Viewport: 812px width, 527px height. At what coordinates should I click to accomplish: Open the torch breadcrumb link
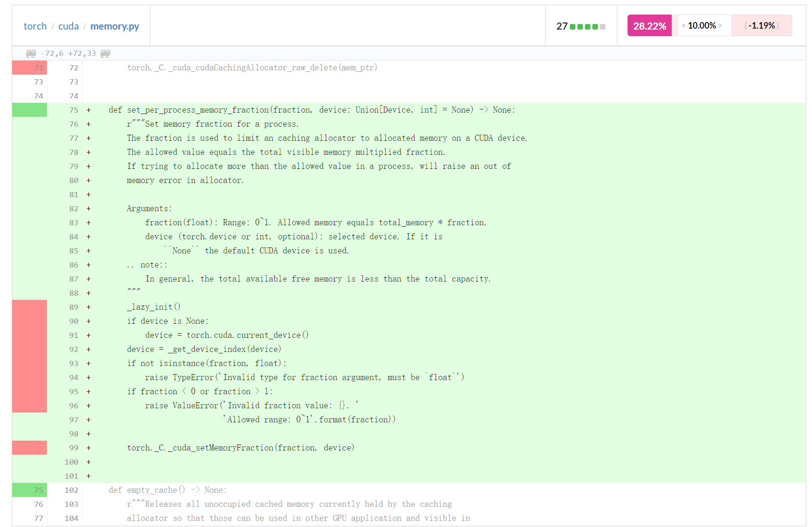tap(35, 26)
